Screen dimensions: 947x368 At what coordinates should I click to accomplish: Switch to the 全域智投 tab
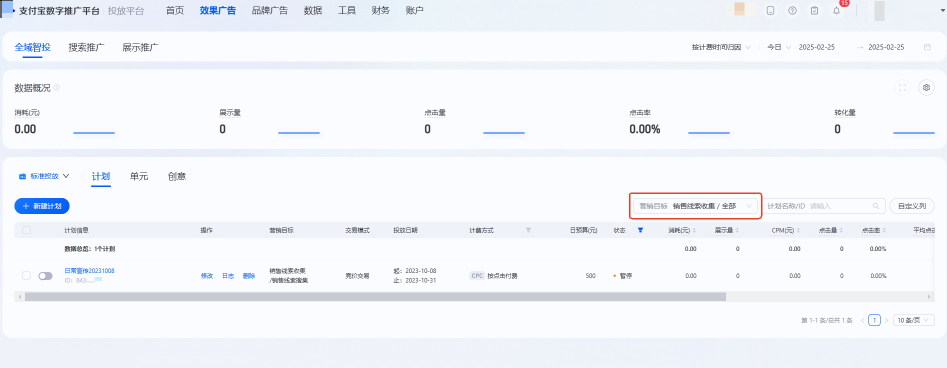coord(33,47)
